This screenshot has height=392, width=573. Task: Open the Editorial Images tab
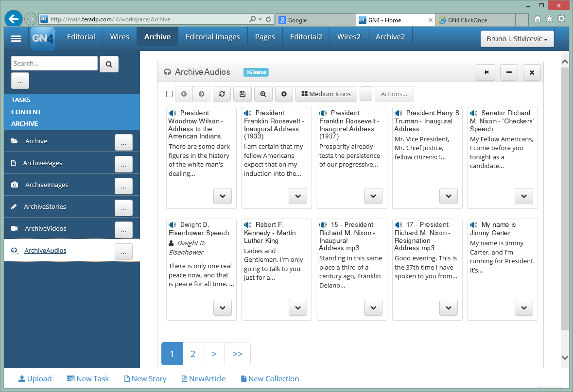(x=213, y=36)
